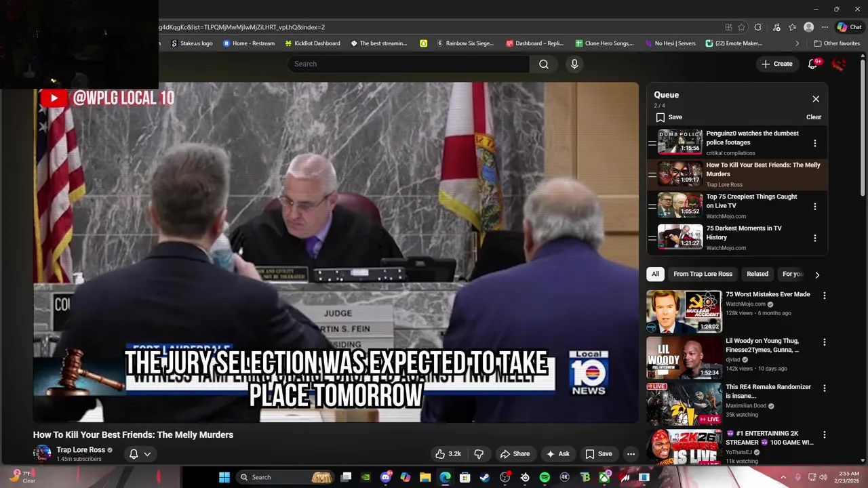This screenshot has height=488, width=868.
Task: Show hidden system tray icons chevron
Action: click(783, 477)
